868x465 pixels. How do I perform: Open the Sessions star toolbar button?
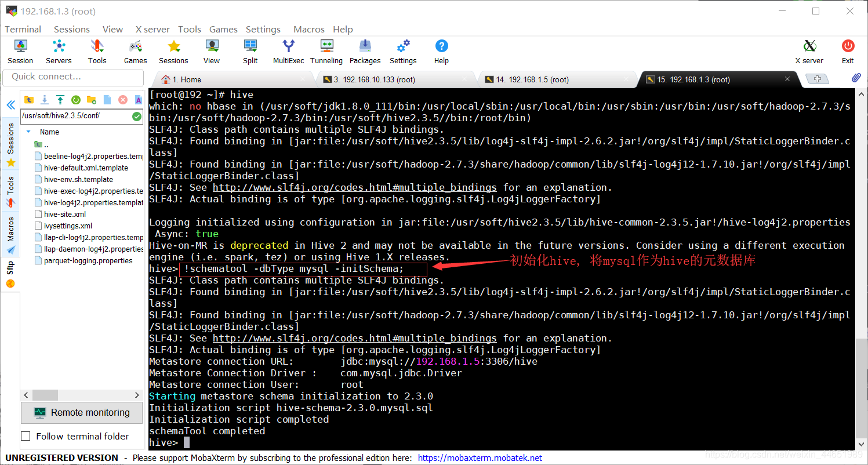(x=173, y=52)
